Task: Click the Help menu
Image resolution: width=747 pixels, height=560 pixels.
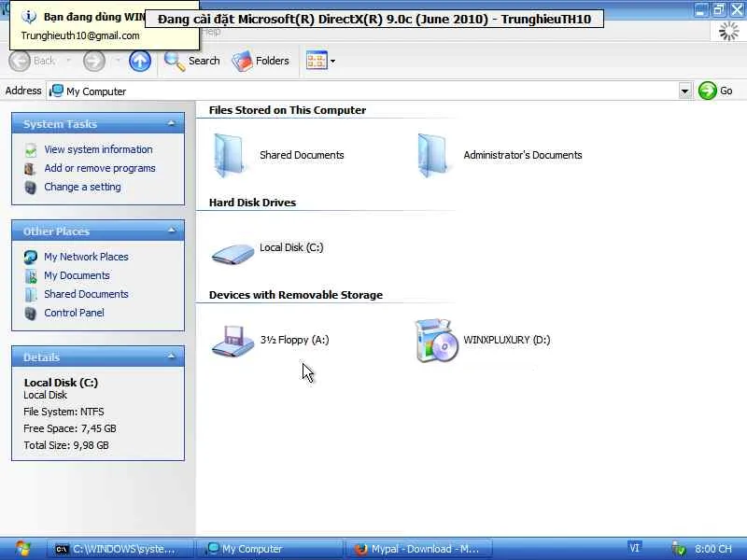Action: point(211,32)
